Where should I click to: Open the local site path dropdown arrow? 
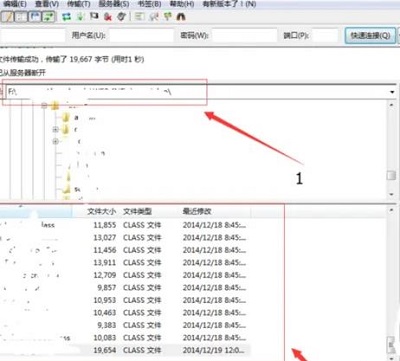pos(392,92)
